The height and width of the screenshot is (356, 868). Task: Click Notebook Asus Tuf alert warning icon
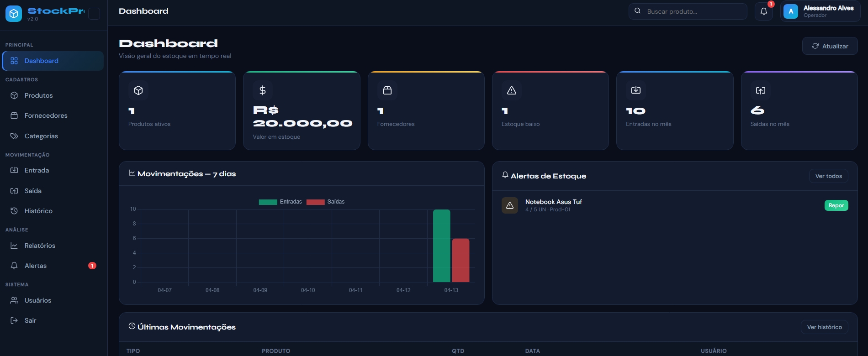[x=510, y=205]
